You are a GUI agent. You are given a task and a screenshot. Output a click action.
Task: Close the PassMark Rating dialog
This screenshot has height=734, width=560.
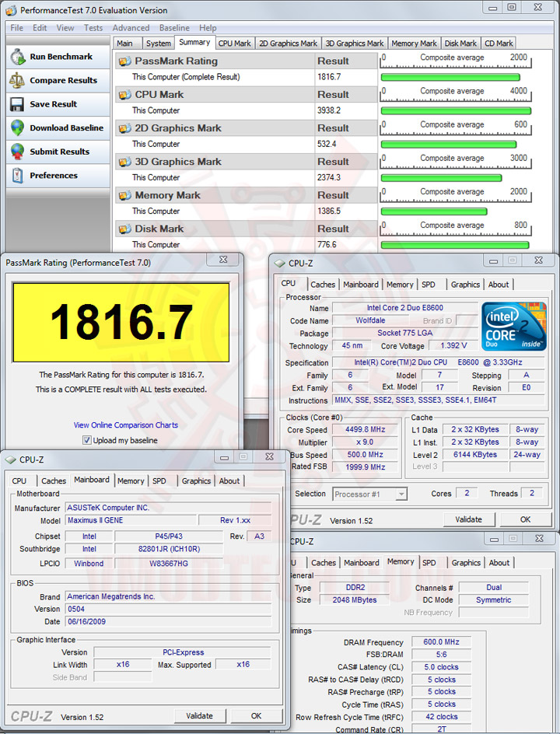[x=223, y=260]
